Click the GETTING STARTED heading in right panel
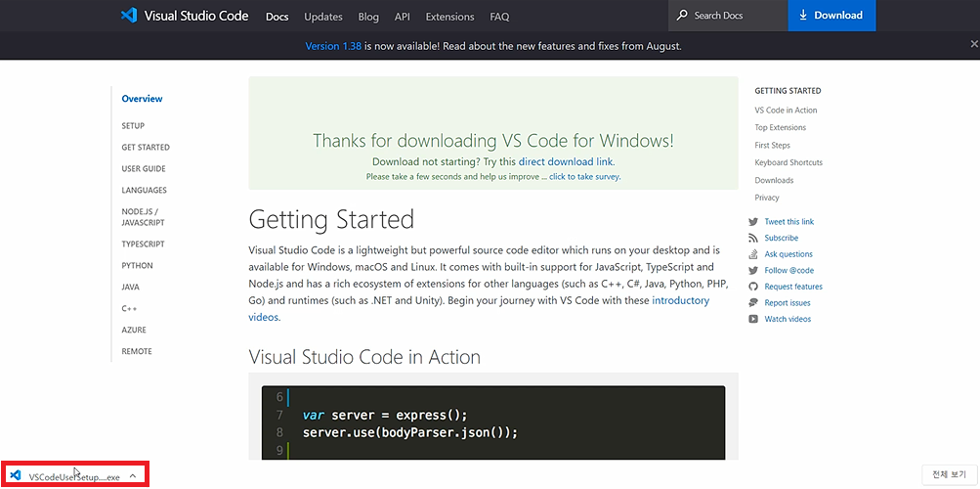The height and width of the screenshot is (489, 980). 788,91
